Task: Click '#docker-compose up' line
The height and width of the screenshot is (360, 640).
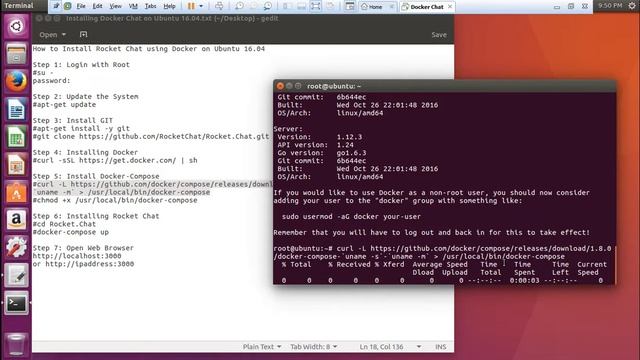Action: click(71, 232)
